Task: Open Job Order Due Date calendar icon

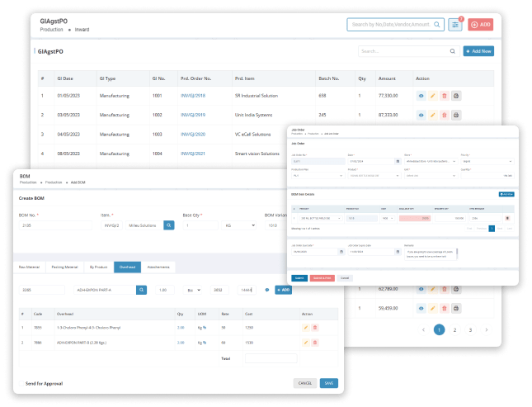Action: [341, 252]
